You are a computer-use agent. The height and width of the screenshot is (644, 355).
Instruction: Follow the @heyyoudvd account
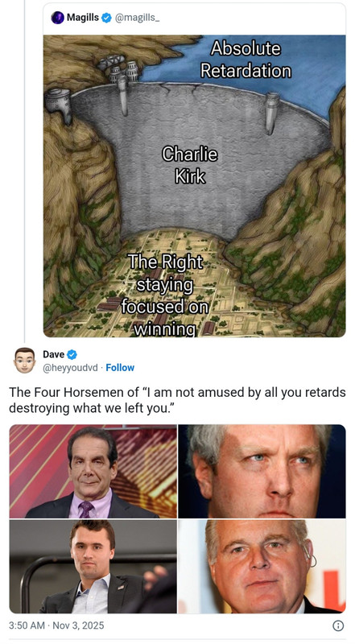pos(120,368)
